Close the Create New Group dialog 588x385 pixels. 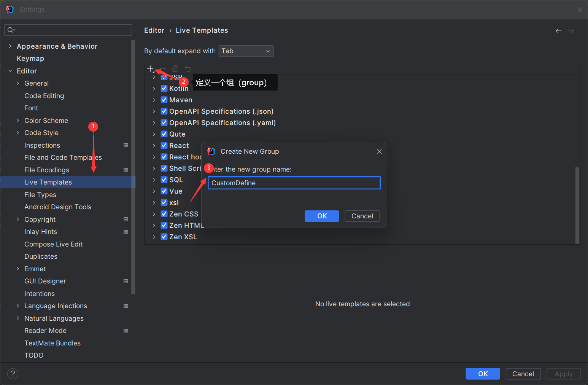[x=379, y=151]
